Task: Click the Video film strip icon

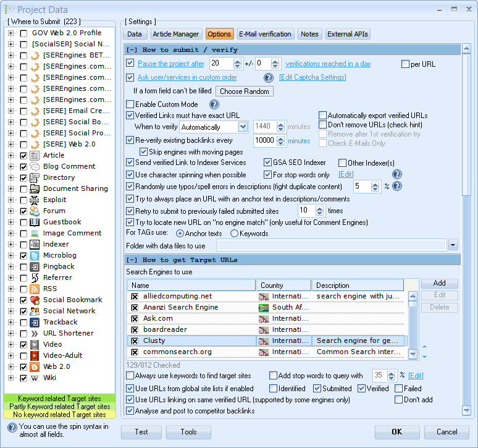Action: [35, 345]
